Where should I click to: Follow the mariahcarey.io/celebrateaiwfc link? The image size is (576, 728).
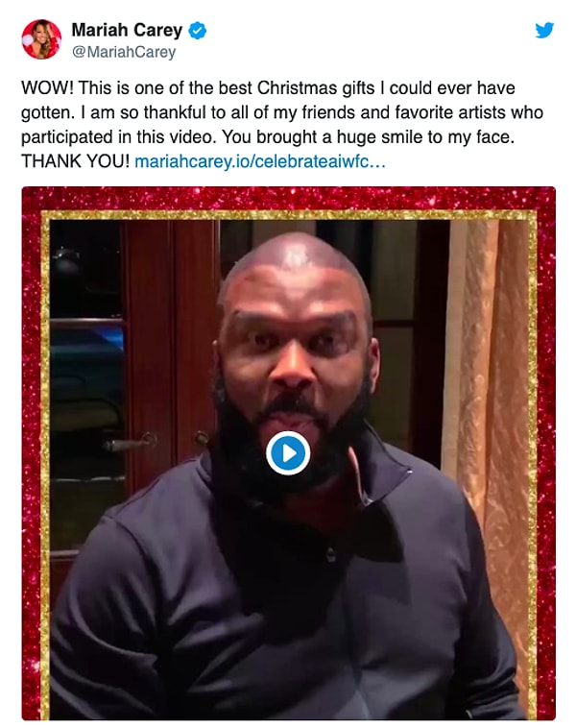click(260, 161)
